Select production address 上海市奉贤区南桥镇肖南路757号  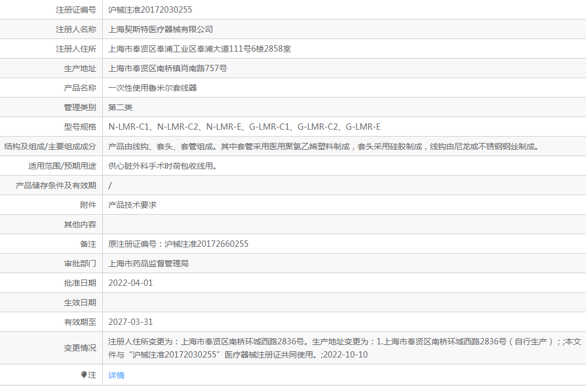[x=167, y=68]
